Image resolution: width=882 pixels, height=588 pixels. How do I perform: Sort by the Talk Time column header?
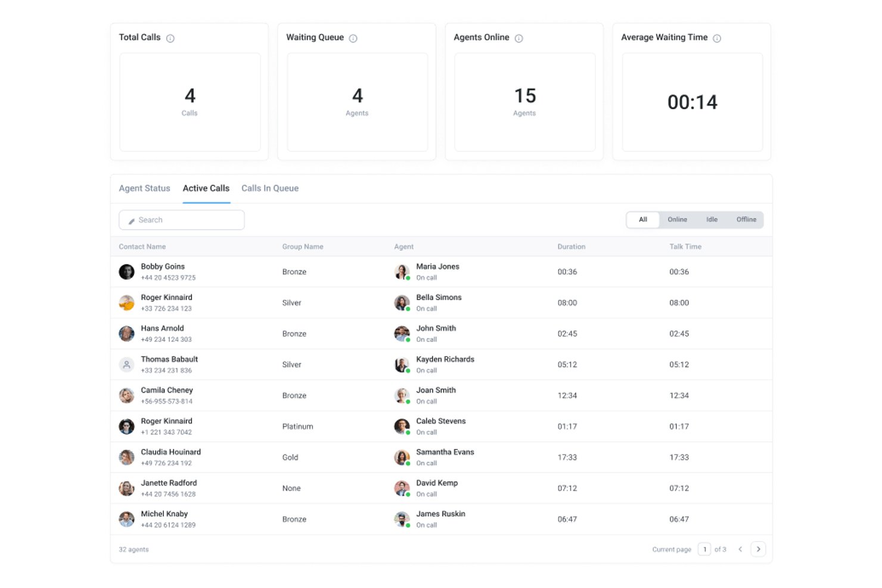685,247
